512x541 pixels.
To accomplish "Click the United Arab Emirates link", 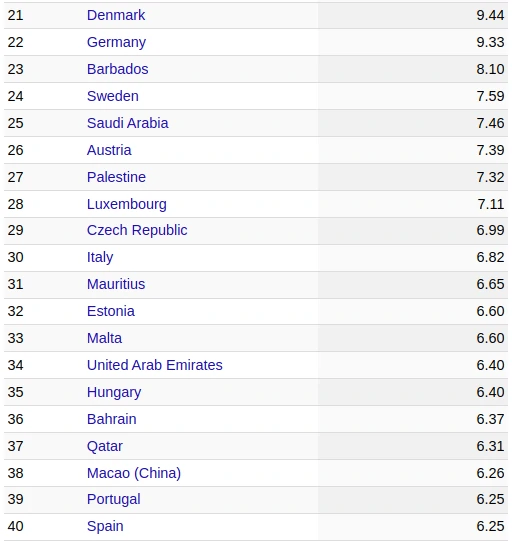I will coord(155,365).
